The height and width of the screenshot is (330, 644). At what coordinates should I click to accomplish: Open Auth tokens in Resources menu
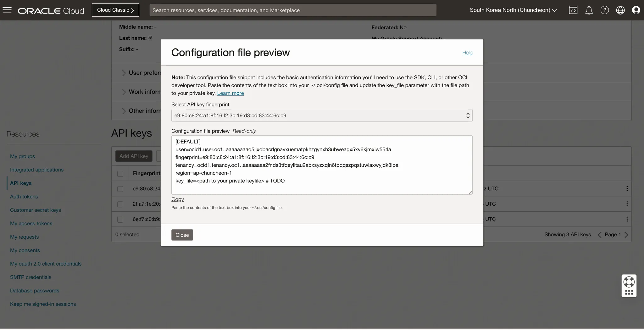24,197
